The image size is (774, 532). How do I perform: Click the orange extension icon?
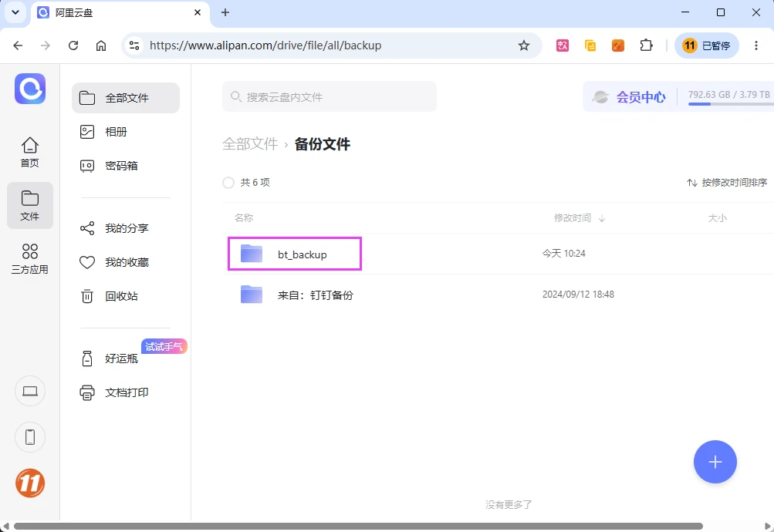coord(618,45)
